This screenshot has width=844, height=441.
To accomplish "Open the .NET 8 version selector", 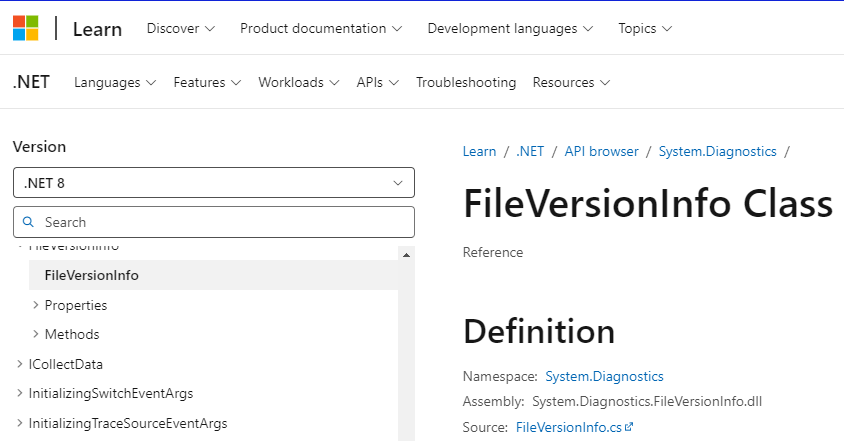I will pyautogui.click(x=214, y=183).
